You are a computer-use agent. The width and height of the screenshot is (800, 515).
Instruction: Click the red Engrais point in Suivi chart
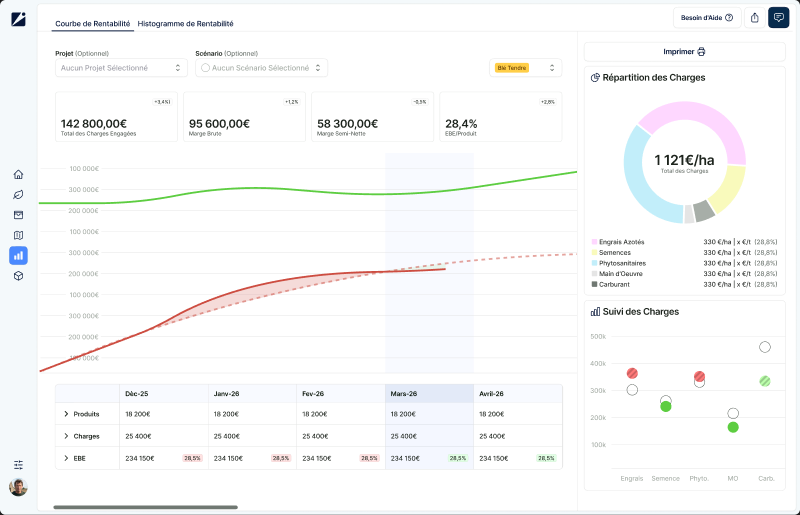click(632, 373)
